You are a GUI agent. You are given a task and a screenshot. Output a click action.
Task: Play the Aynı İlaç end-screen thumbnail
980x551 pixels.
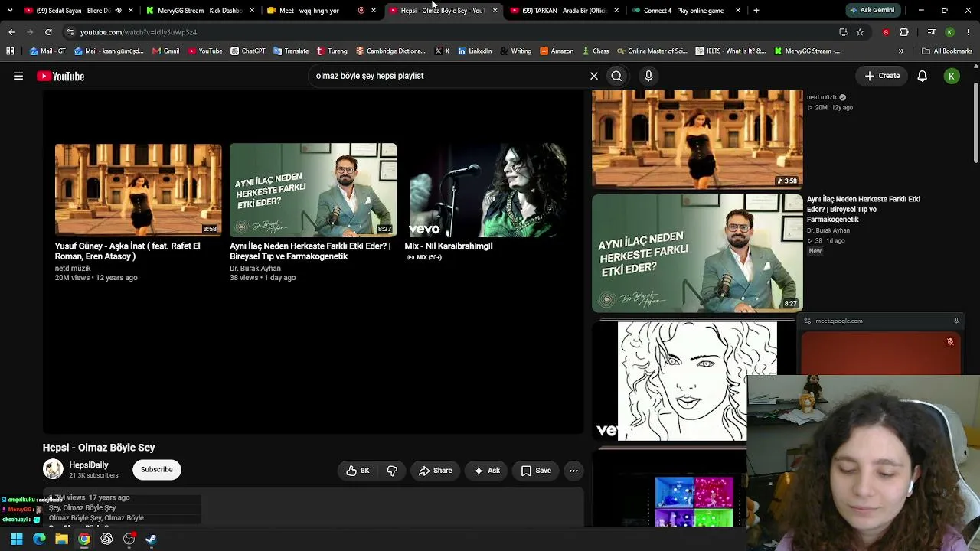point(313,189)
